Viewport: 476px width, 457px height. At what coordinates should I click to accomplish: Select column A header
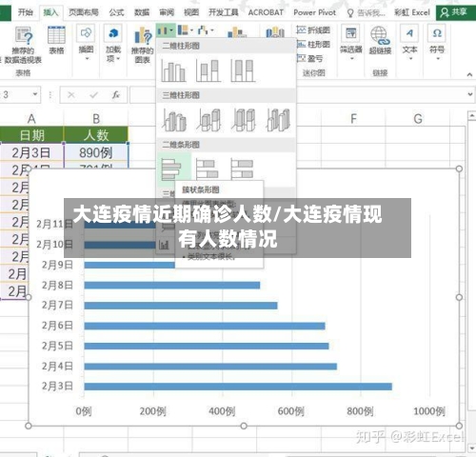click(x=31, y=119)
